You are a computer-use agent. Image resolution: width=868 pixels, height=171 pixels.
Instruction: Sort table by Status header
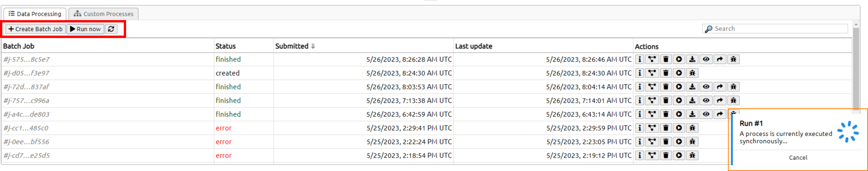click(225, 46)
